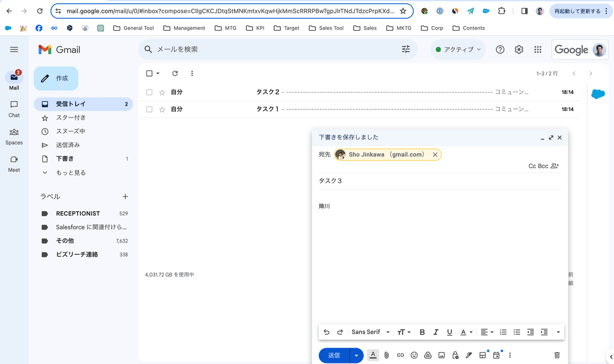Image resolution: width=614 pixels, height=364 pixels.
Task: Add Bcc recipients
Action: [x=543, y=166]
